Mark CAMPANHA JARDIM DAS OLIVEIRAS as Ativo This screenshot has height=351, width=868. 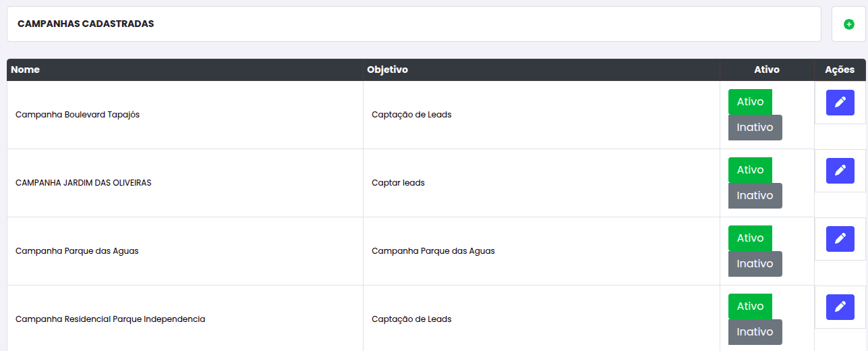coord(750,170)
